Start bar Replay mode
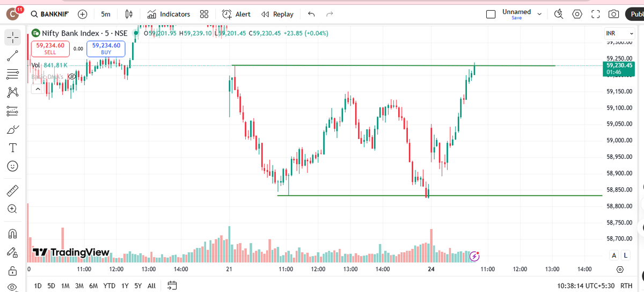Screen dimensions: 644x292 point(277,14)
